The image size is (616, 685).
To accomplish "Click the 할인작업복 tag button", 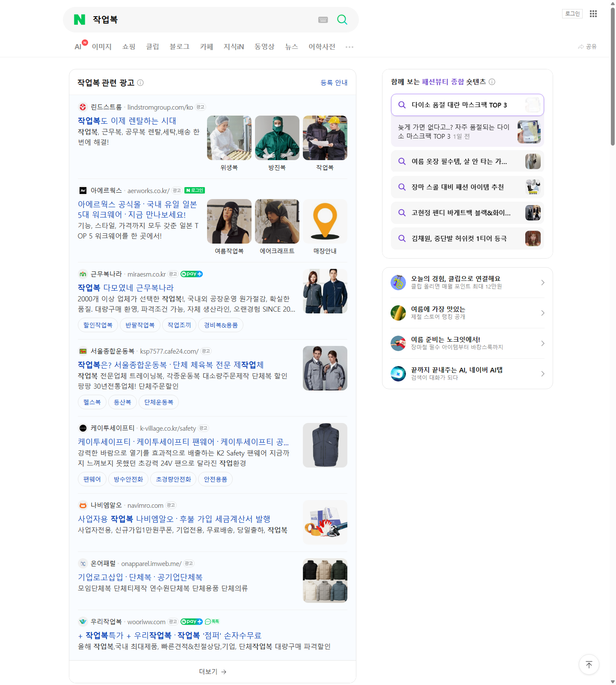I will [x=98, y=325].
